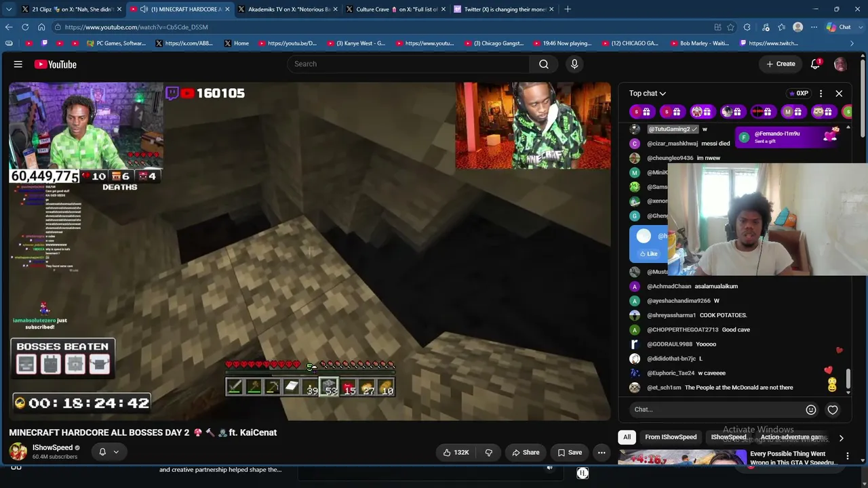Open the Kanye West bookmark
The image size is (868, 488).
coord(356,43)
